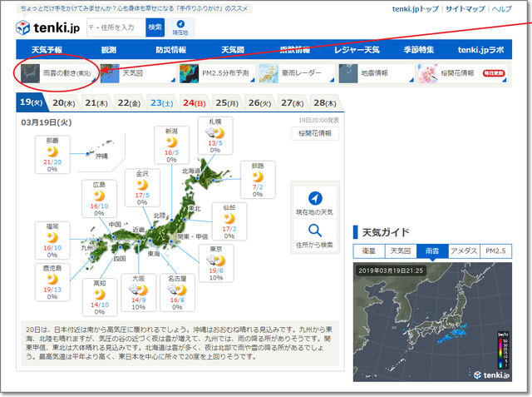Click the サイトマップ link
This screenshot has height=397, width=532.
pos(465,8)
